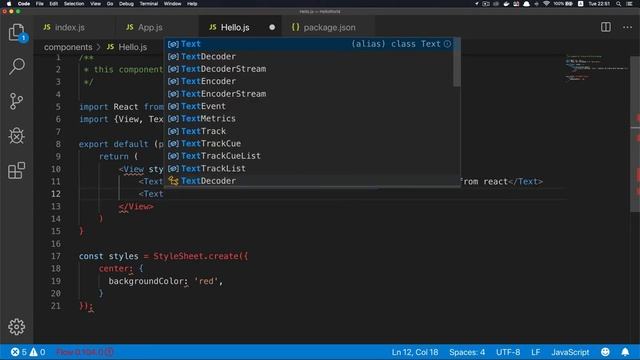This screenshot has width=640, height=360.
Task: Click on 'red' color value in code
Action: pos(206,281)
